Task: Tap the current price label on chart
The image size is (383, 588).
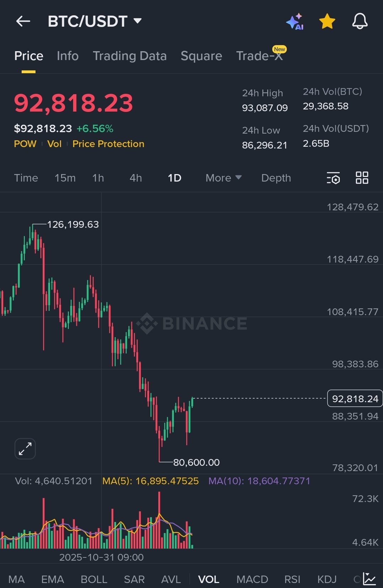Action: point(355,399)
